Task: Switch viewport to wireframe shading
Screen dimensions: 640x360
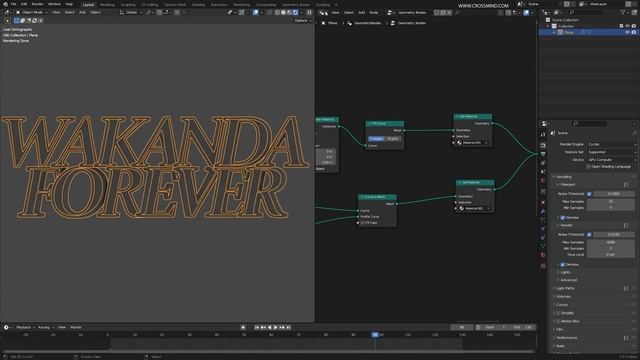Action: pyautogui.click(x=277, y=13)
